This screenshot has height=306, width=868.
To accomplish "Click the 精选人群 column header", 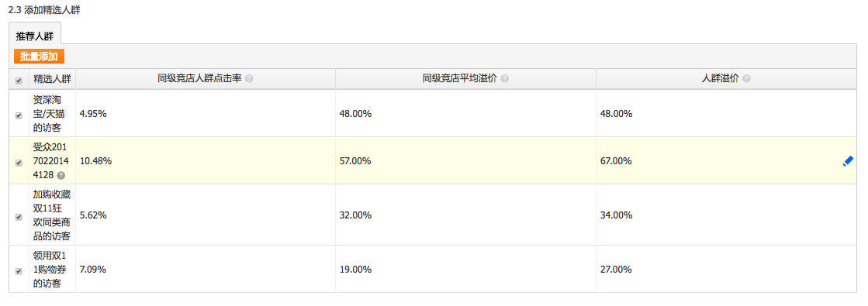I will (52, 79).
